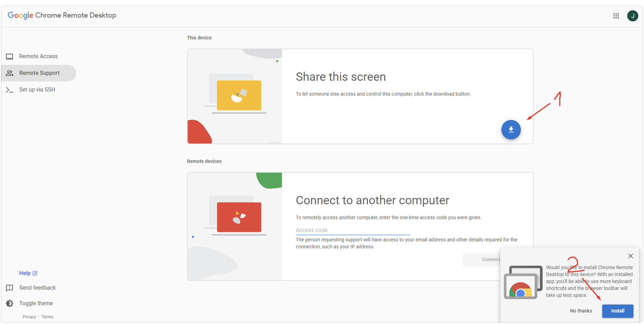Click the Connect to another computer heading
This screenshot has width=644, height=325.
(x=373, y=200)
